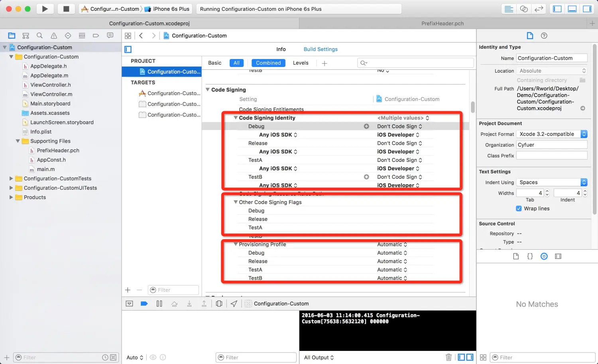Show the object library
Viewport: 598px width, 364px height.
point(544,256)
